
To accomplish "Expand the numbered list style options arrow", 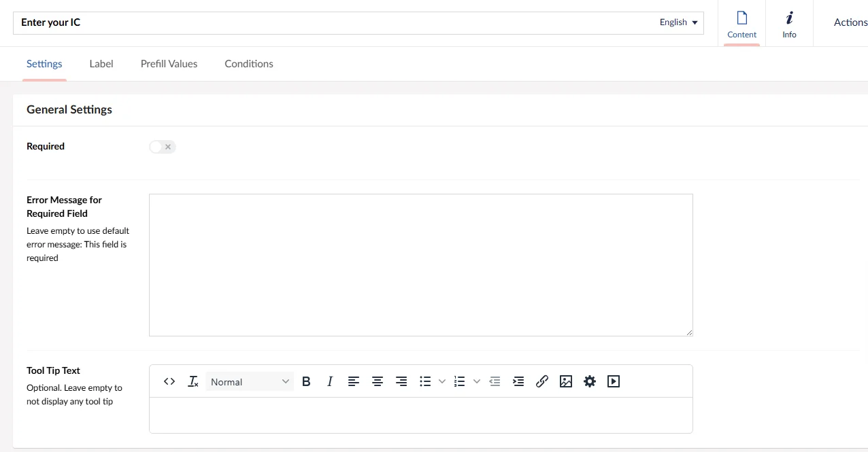I will click(x=477, y=382).
